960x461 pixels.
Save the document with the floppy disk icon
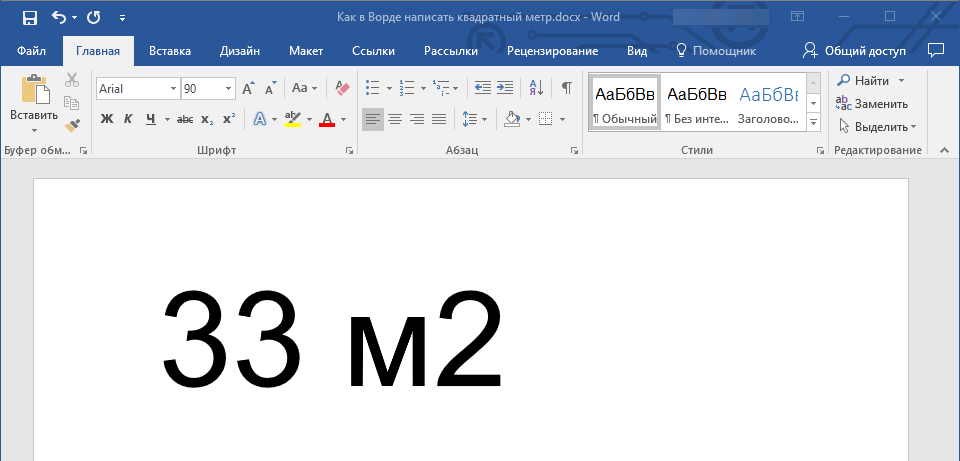pyautogui.click(x=29, y=17)
